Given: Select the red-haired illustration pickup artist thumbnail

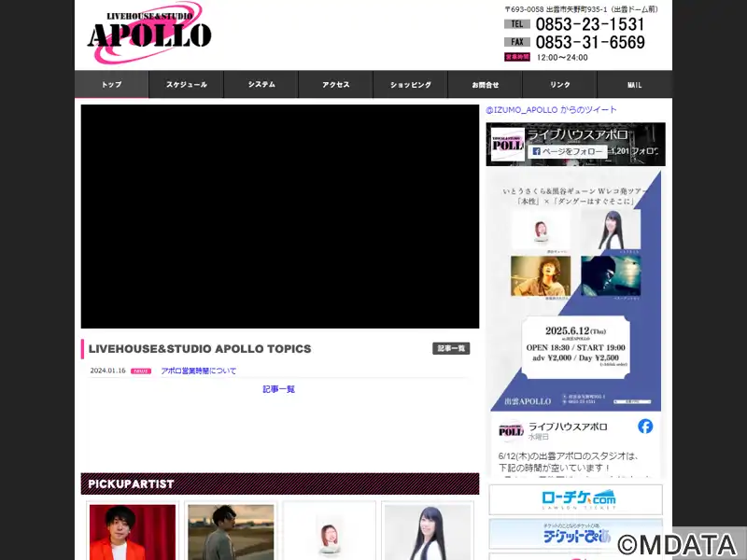Looking at the screenshot, I should coord(330,532).
